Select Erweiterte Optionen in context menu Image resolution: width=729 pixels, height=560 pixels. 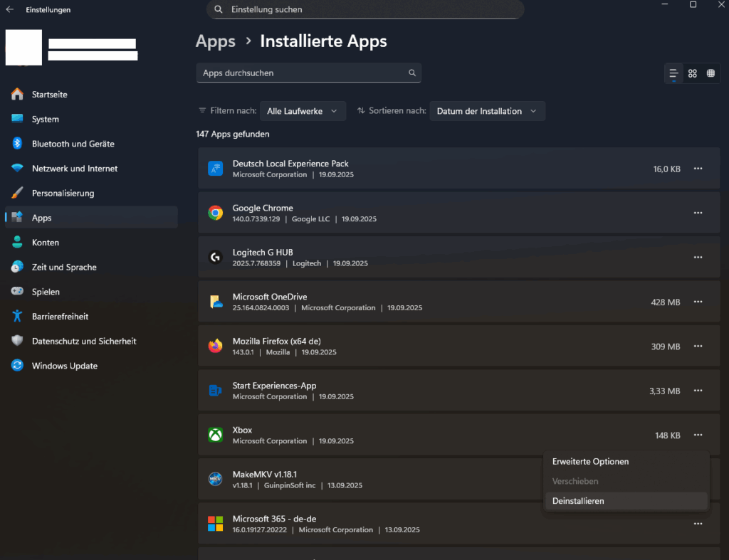pos(590,462)
